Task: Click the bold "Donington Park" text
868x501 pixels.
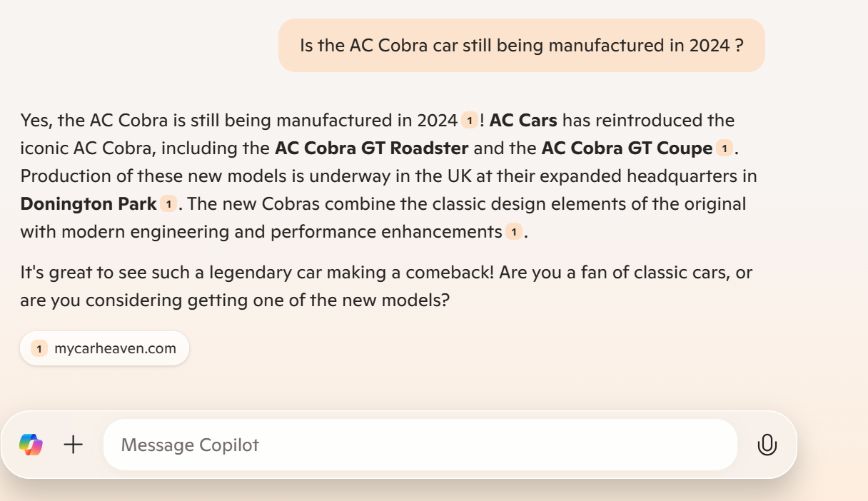Action: [89, 204]
